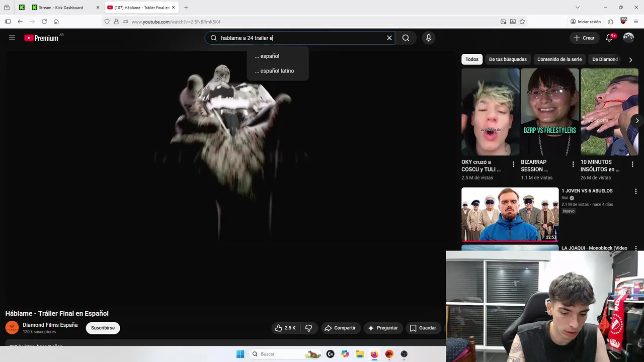Go to browser home page icon

(56, 22)
